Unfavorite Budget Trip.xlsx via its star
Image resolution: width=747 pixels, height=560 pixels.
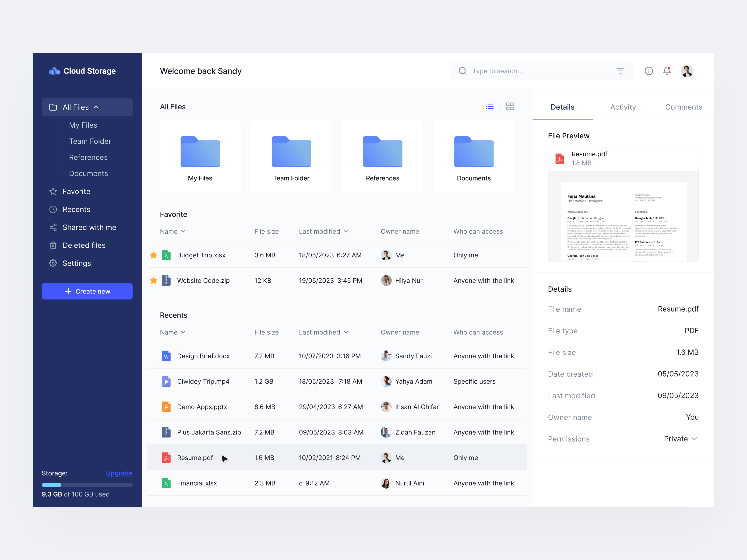154,255
